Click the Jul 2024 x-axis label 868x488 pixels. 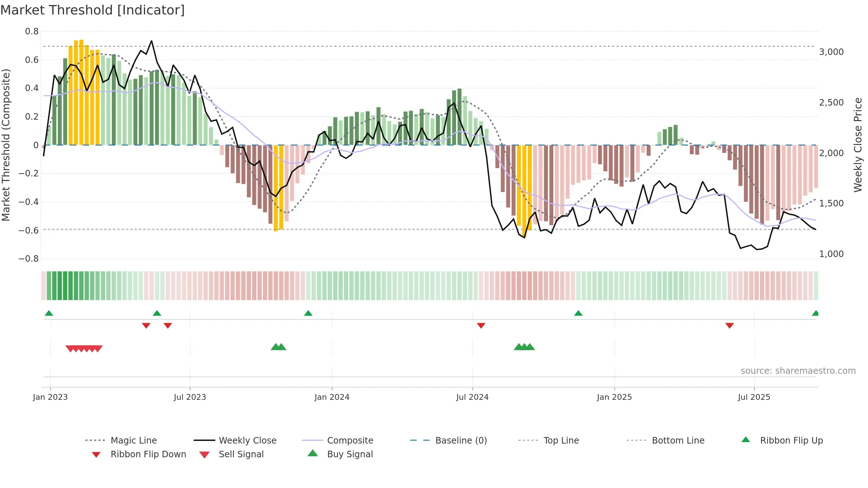click(x=472, y=397)
